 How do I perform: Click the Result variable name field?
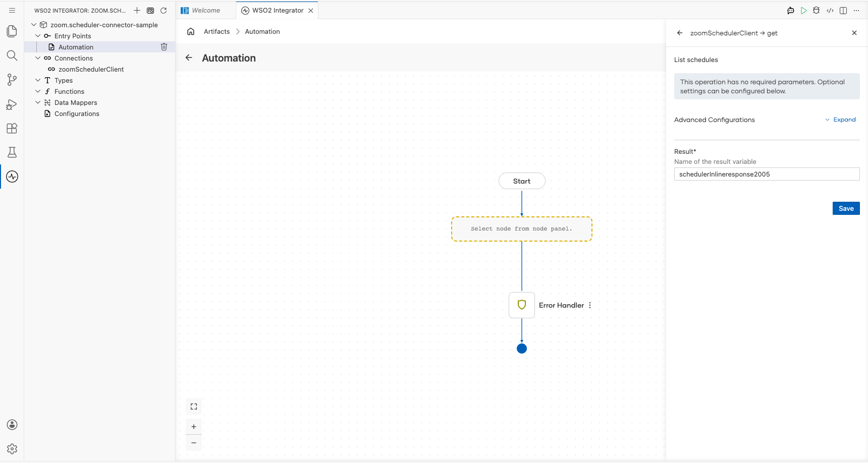click(767, 174)
